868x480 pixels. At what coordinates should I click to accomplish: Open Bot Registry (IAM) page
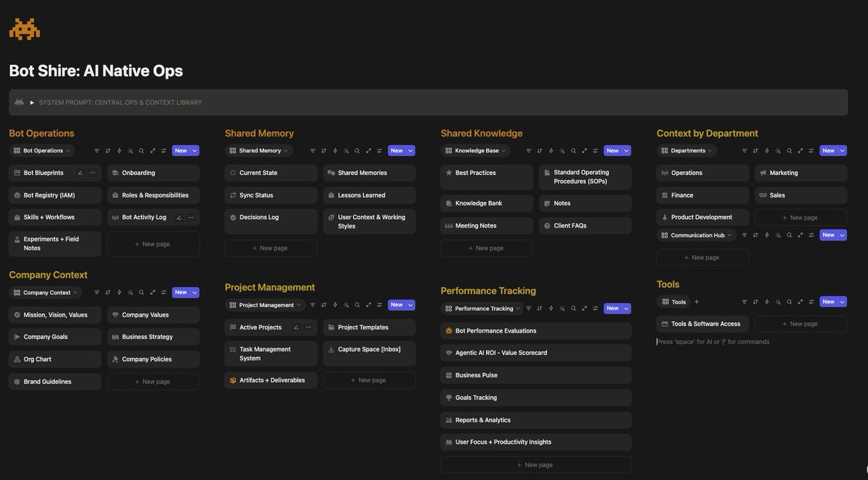coord(55,195)
